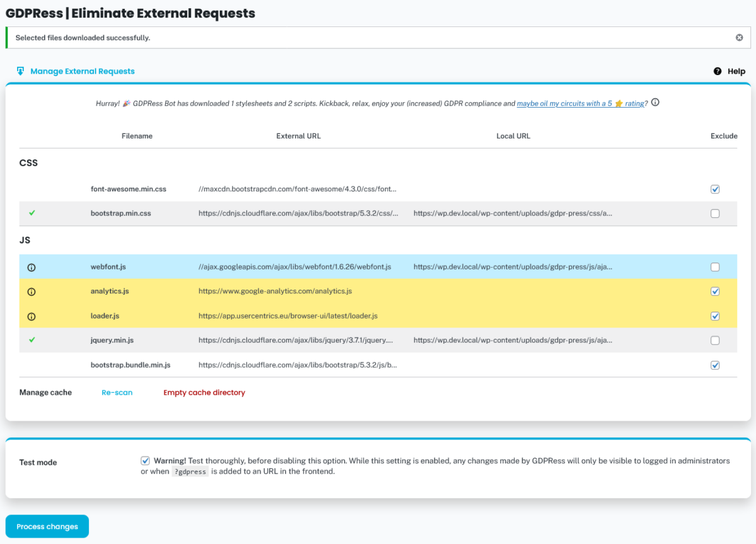Click green checkmark next to bootstrap.min.css
756x544 pixels.
[x=32, y=213]
